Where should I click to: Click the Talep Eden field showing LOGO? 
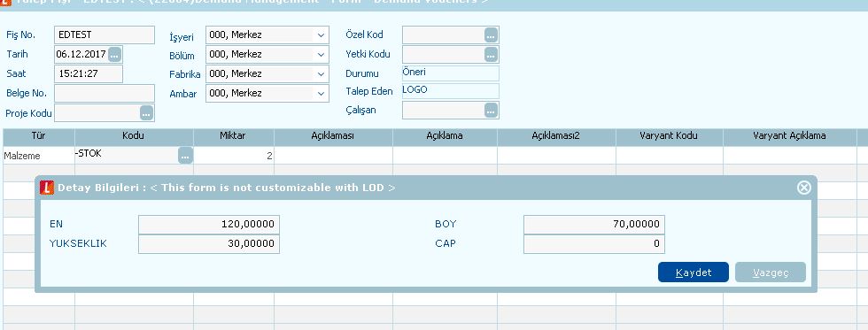click(x=451, y=90)
